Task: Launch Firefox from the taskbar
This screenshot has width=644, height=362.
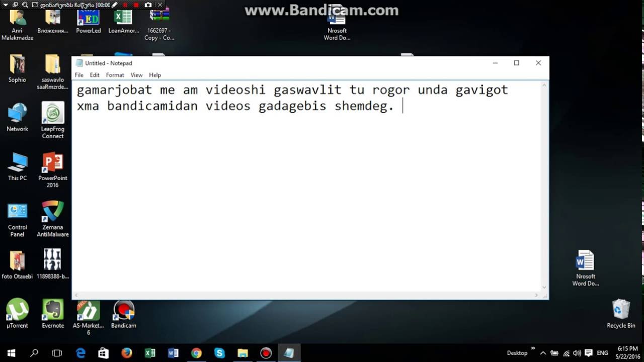Action: tap(127, 353)
